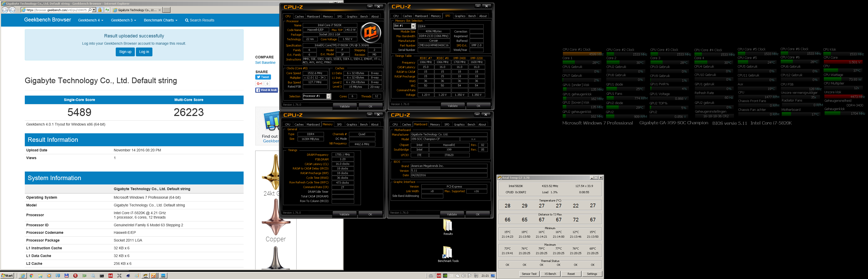Screen dimensions: 868x279
Task: Expand the Geekbench 4 dropdown menu
Action: 91,20
